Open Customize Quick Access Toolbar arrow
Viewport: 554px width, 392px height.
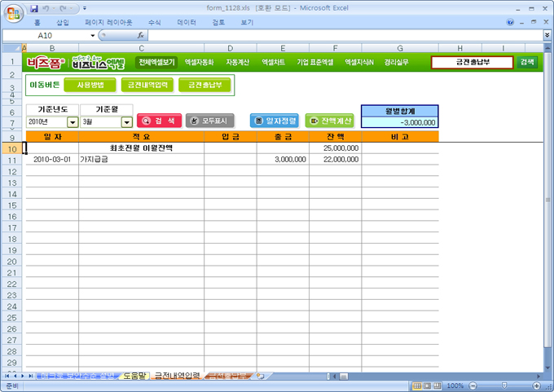[x=85, y=8]
